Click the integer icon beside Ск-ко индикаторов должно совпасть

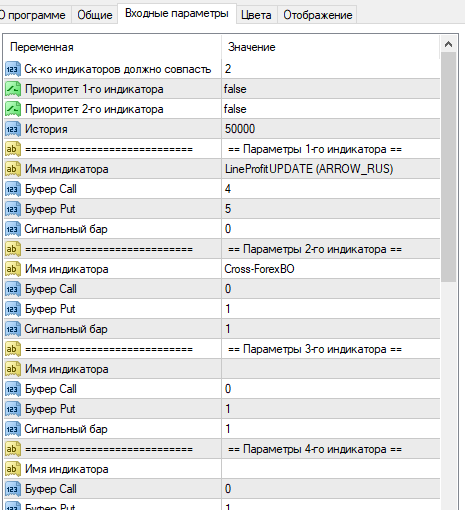pyautogui.click(x=13, y=69)
